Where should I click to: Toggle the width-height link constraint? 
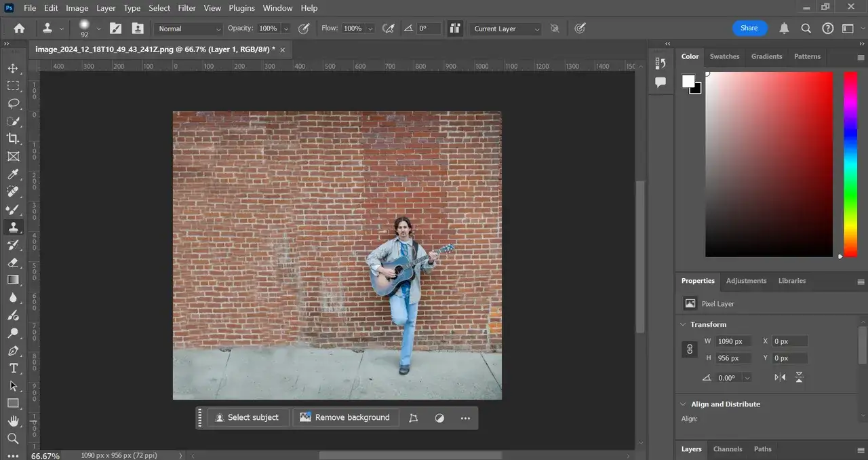(x=690, y=349)
